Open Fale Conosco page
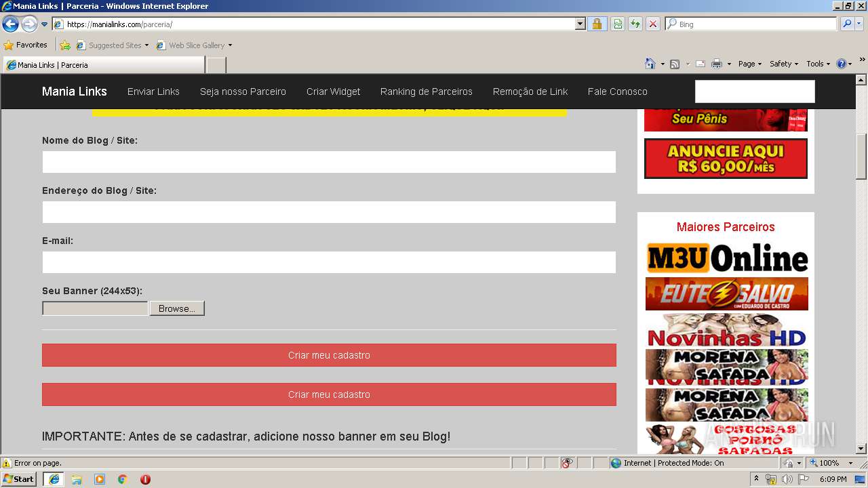 click(618, 91)
